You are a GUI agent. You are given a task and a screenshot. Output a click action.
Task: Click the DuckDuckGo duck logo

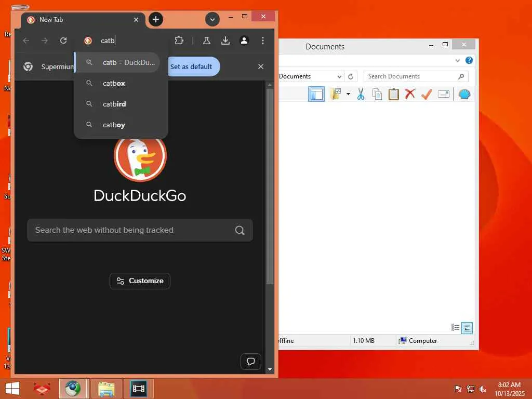click(140, 157)
